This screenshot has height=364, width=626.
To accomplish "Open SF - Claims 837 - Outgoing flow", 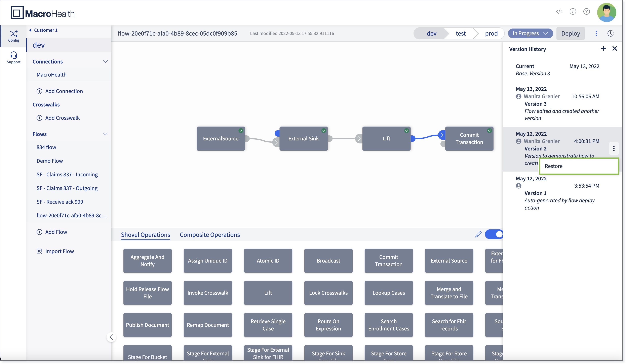I will coord(67,188).
